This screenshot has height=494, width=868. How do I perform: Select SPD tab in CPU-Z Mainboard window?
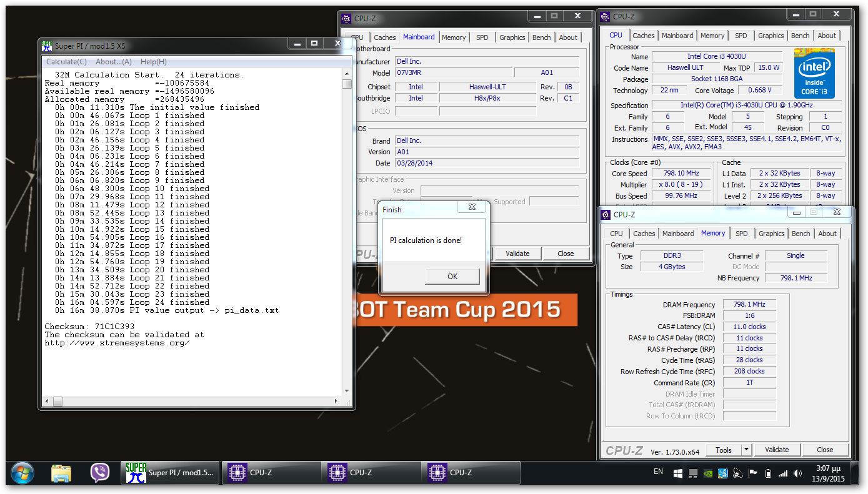tap(482, 37)
